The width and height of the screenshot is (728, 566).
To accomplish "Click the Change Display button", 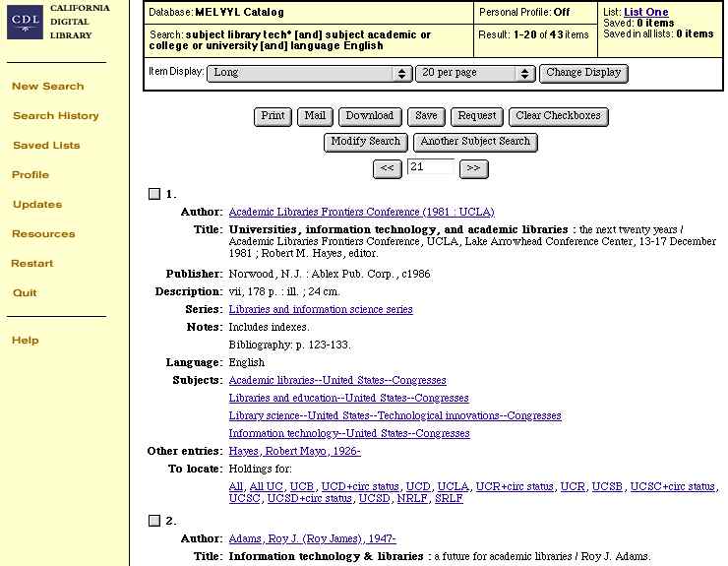I will coord(583,73).
